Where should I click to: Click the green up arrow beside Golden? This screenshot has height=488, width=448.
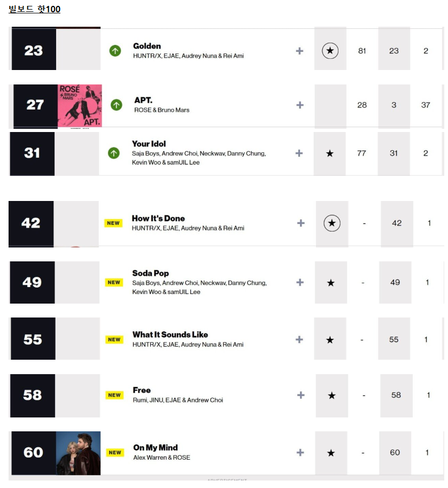(x=115, y=51)
